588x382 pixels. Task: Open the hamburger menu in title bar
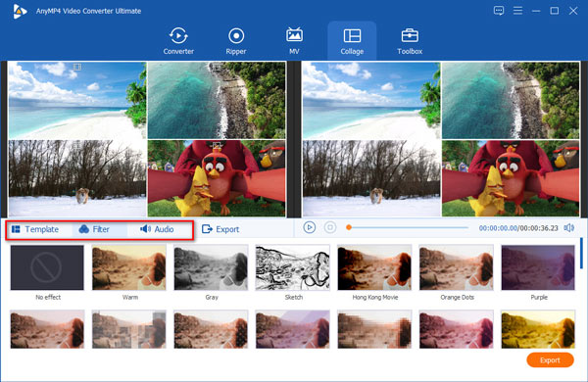coord(517,11)
